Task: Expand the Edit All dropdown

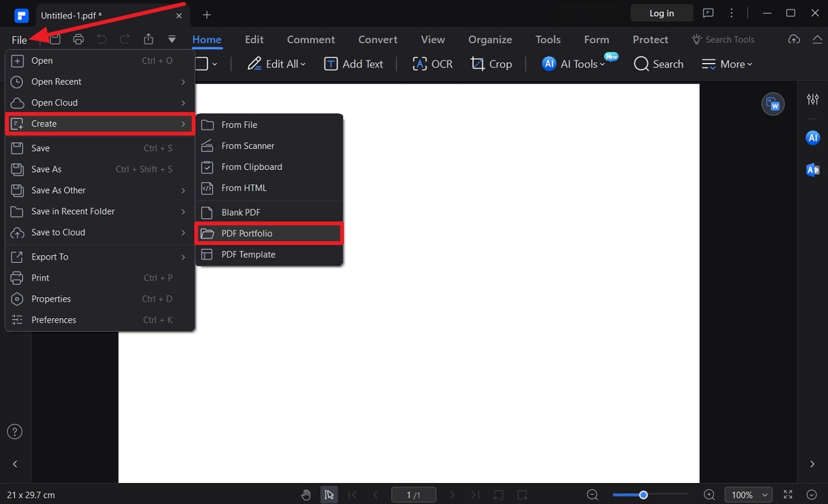Action: pyautogui.click(x=276, y=64)
